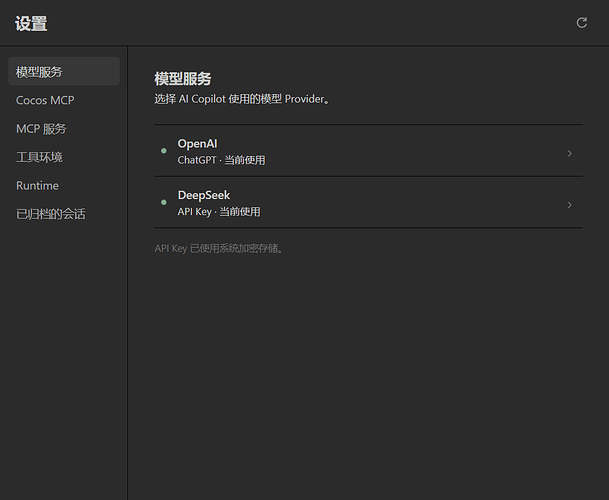Click the 模型服务 page heading
The width and height of the screenshot is (609, 500).
click(x=183, y=79)
